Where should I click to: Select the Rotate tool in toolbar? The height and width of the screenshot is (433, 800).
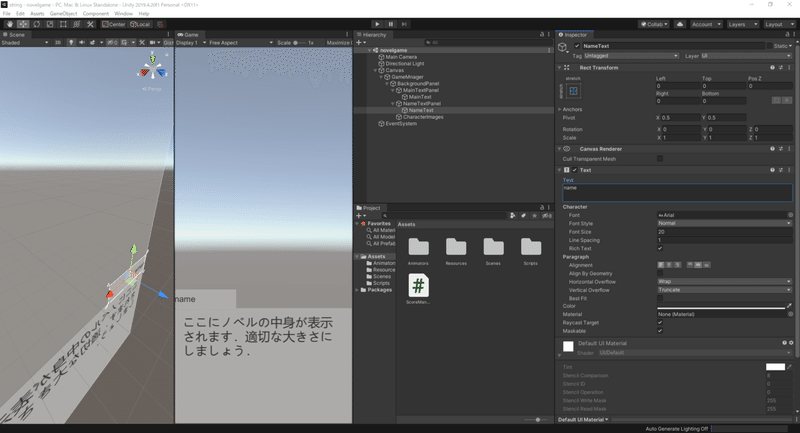36,24
